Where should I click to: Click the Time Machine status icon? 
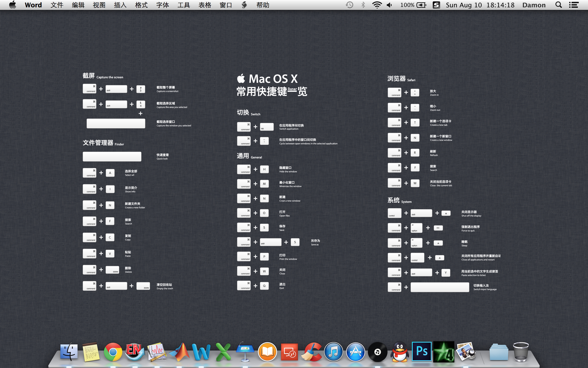click(x=349, y=5)
